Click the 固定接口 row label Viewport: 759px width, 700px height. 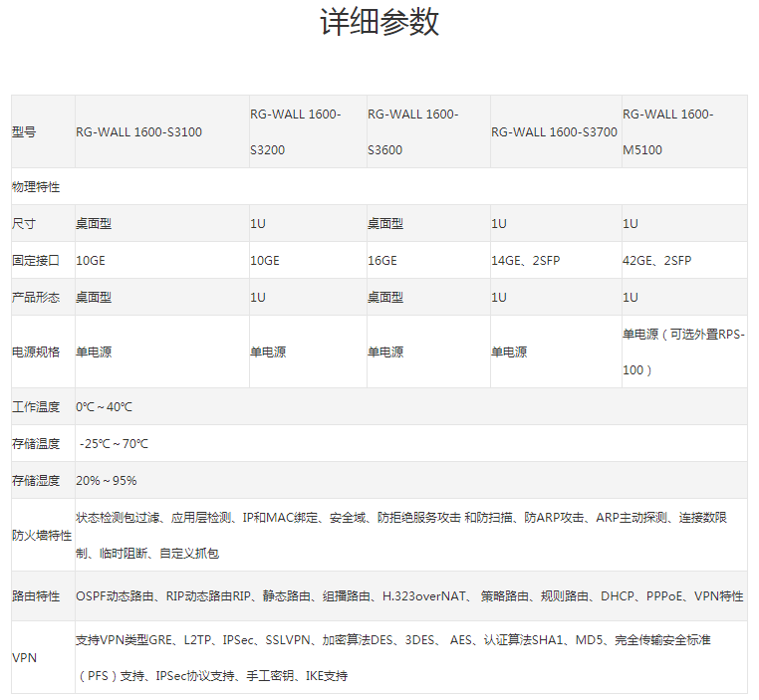36,261
